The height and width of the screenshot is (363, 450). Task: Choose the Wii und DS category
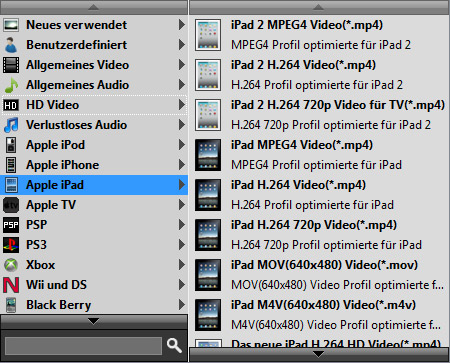[94, 285]
